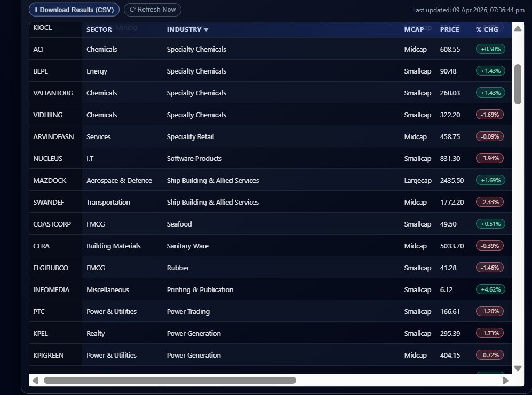Click the +1.69% badge for MAZDOCK
The height and width of the screenshot is (395, 532).
click(x=490, y=180)
